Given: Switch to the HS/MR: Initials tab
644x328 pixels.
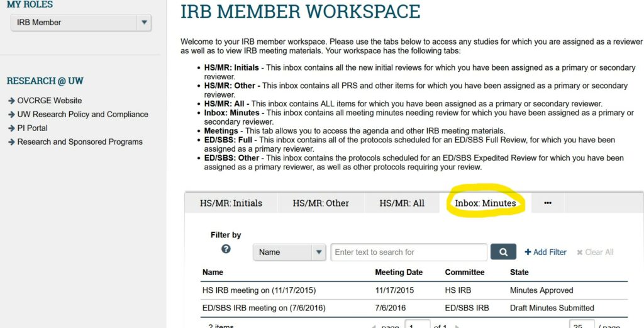Looking at the screenshot, I should coord(231,203).
